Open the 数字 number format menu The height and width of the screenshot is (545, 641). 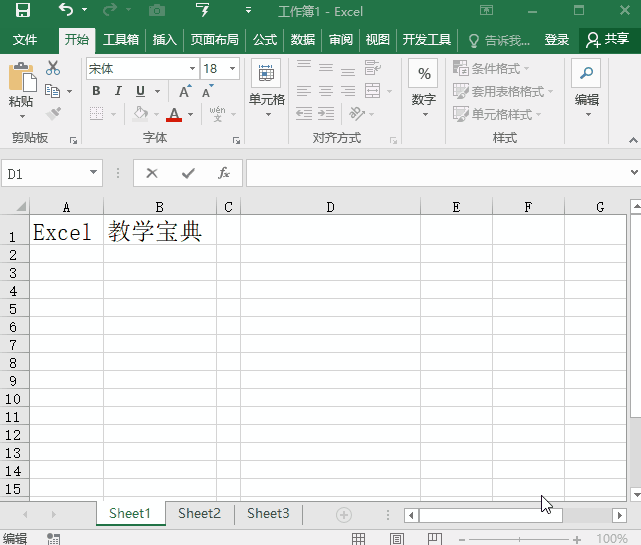pos(424,88)
